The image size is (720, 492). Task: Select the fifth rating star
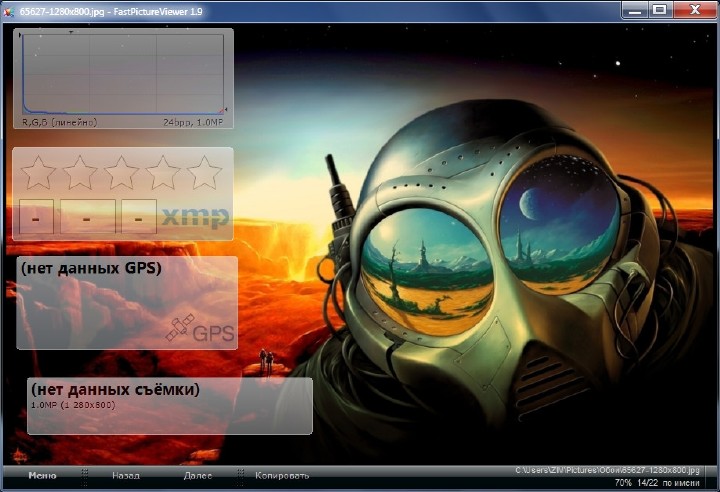coord(205,172)
